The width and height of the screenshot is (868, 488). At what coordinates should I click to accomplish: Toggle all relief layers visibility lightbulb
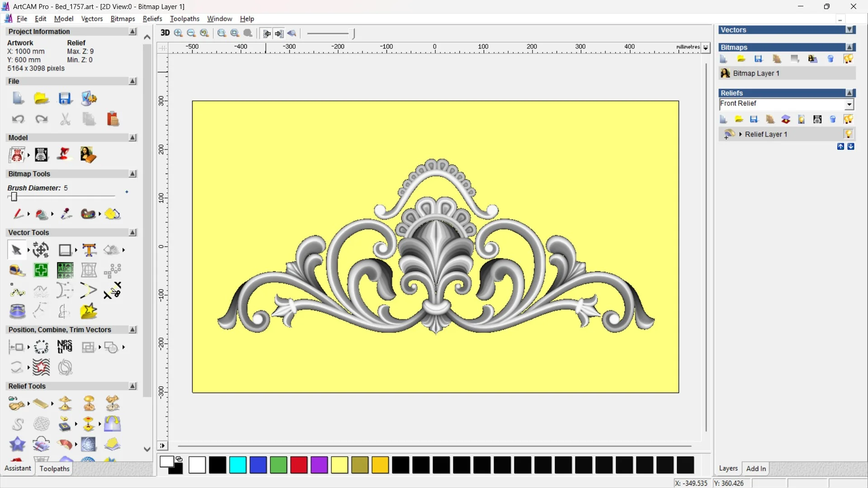848,119
